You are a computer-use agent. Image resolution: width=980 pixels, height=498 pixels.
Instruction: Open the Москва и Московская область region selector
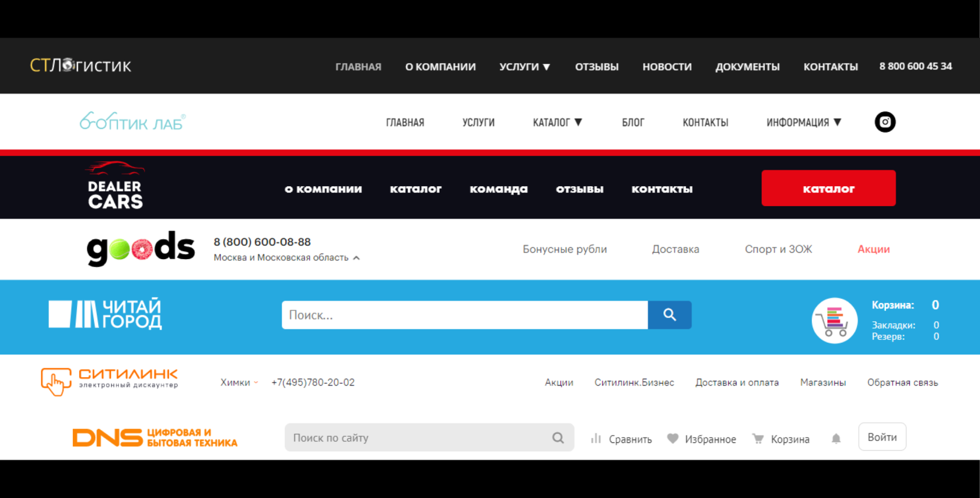286,257
